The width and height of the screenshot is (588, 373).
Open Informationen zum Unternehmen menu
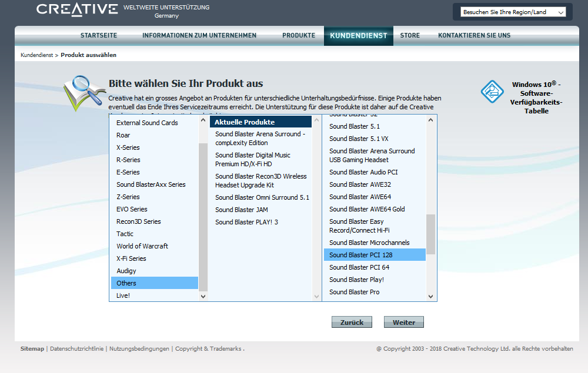pos(199,35)
